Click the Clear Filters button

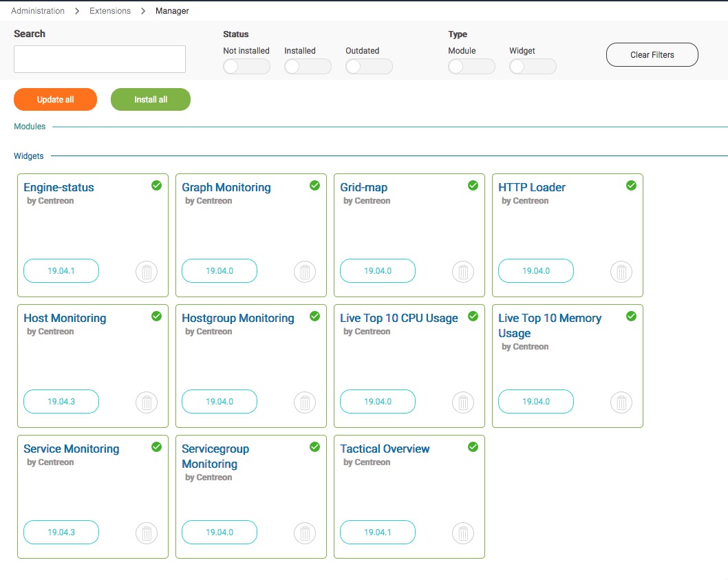[652, 55]
